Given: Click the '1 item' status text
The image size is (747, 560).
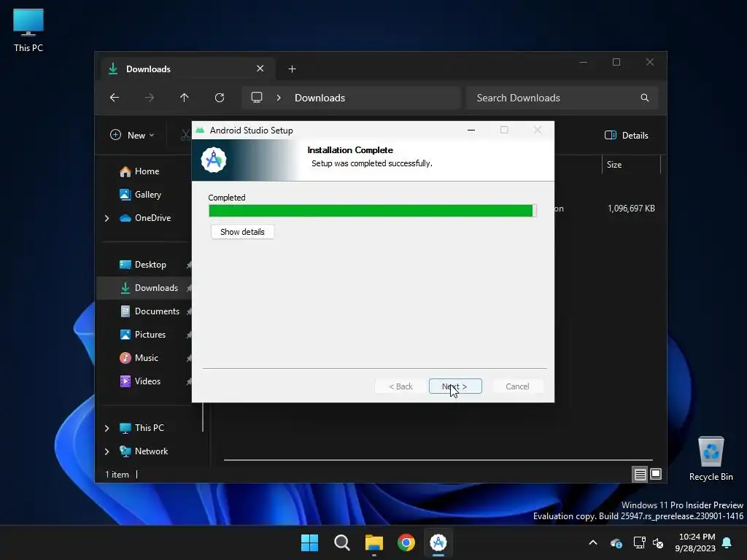Looking at the screenshot, I should [x=117, y=475].
